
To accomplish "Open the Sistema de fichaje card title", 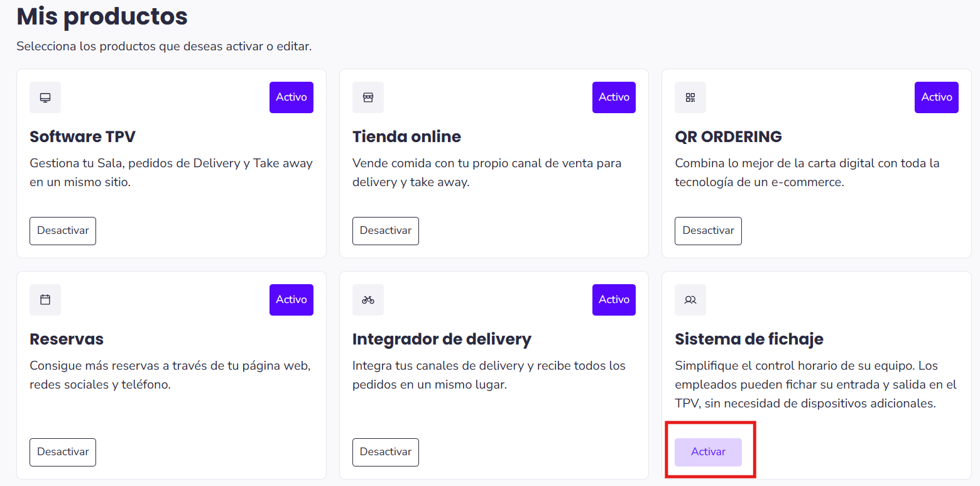I will [x=749, y=340].
